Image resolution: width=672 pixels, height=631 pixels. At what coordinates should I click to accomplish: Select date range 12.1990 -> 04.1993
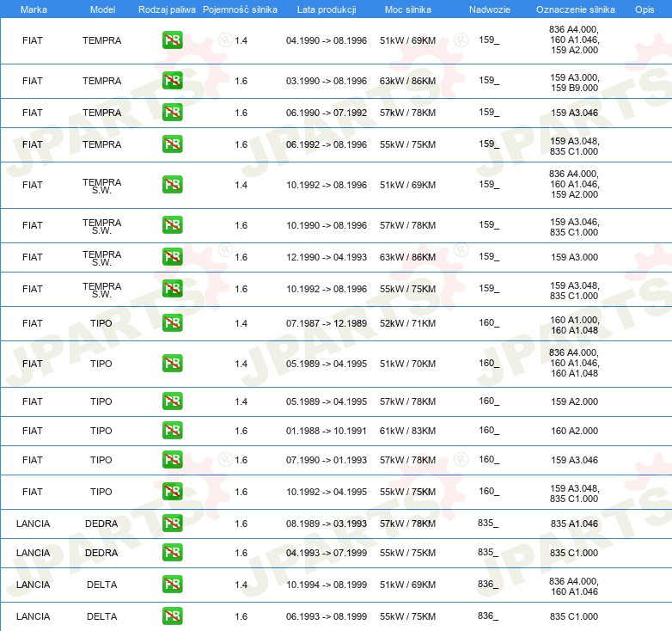(327, 257)
